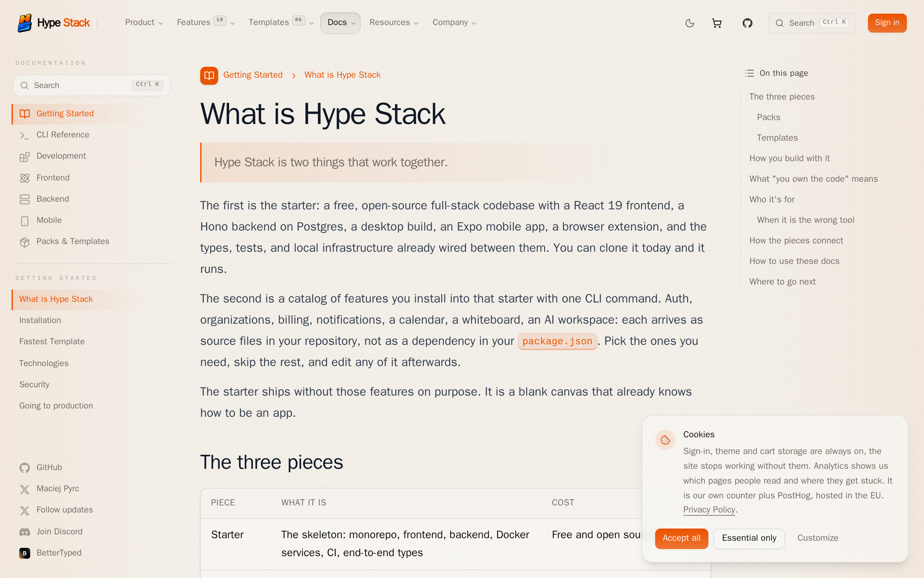Open CLI Reference section
Image resolution: width=924 pixels, height=578 pixels.
[92, 135]
